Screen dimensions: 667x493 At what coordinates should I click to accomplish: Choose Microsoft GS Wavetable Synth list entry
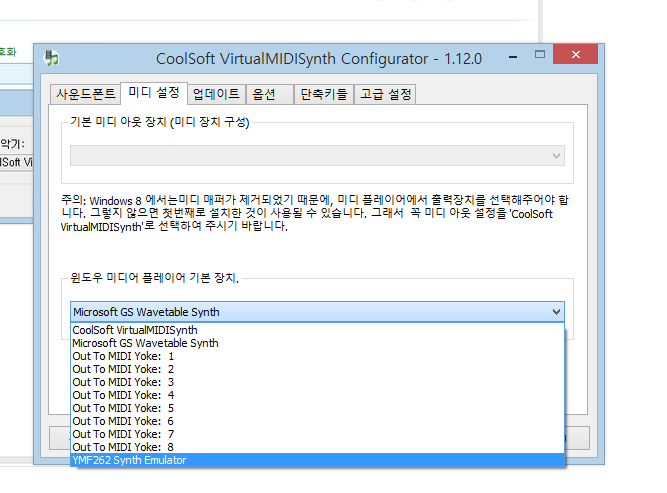tap(317, 343)
